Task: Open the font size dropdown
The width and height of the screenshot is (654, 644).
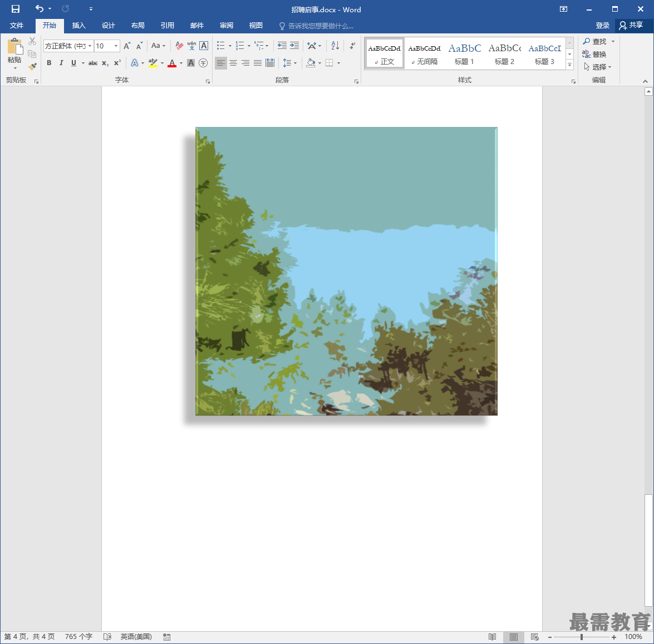Action: [116, 46]
